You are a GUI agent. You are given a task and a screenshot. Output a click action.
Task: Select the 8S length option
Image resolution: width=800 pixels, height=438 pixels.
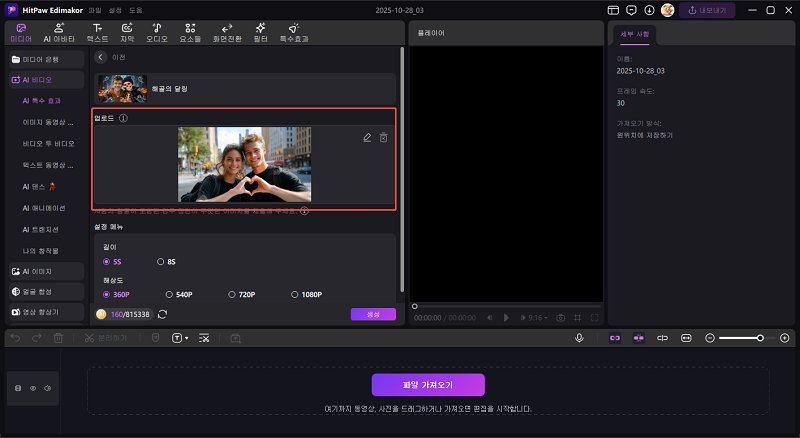click(166, 261)
